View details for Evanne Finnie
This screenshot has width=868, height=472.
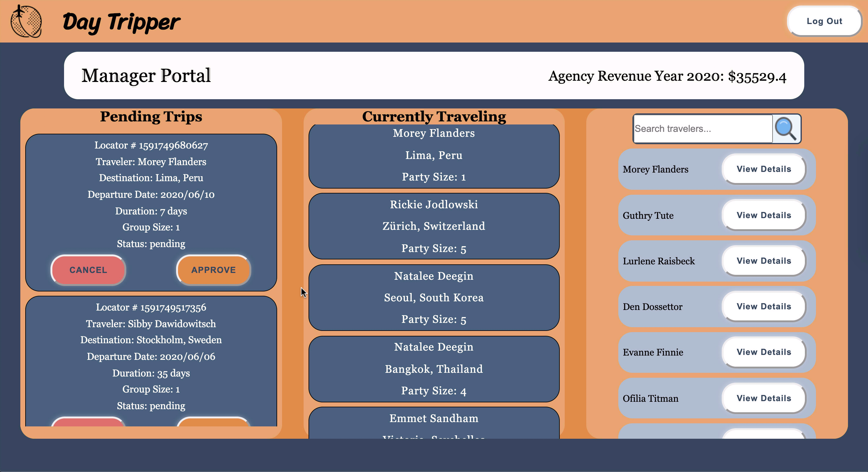764,352
